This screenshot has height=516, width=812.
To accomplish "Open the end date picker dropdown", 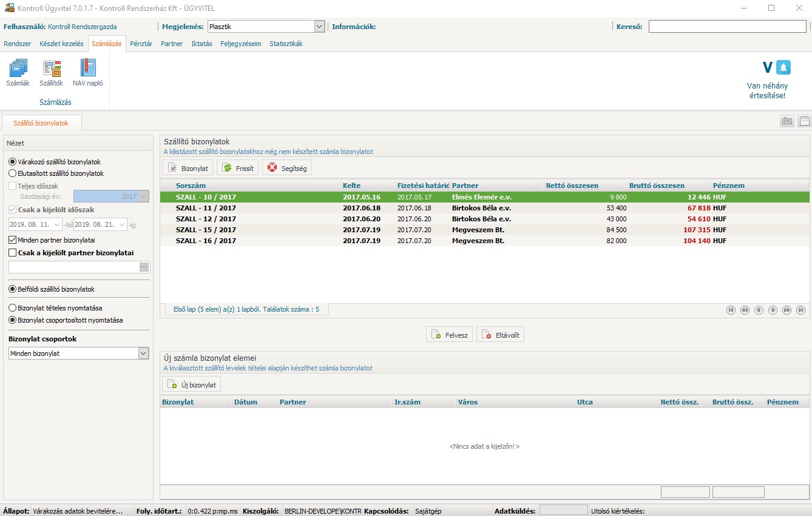I will coord(123,224).
